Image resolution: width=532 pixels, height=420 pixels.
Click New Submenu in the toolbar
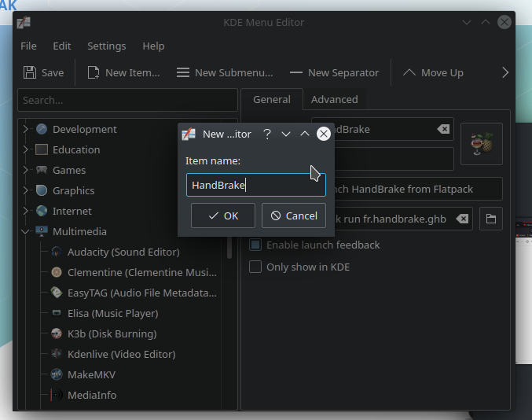click(225, 72)
